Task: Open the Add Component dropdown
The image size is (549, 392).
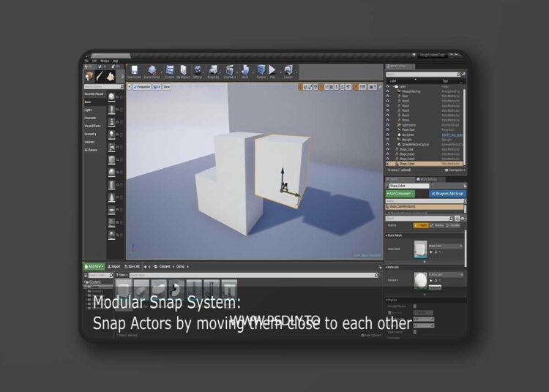Action: pos(400,194)
